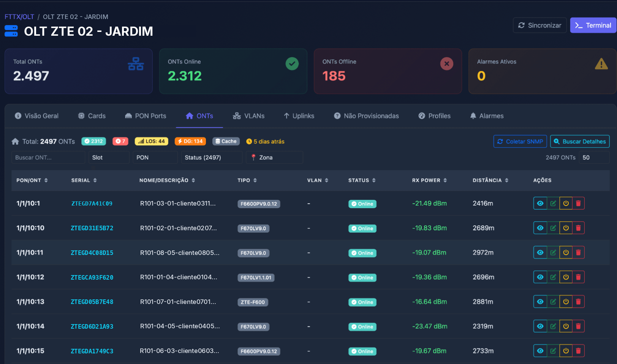Reboot ONT 1/1/10:15 using power icon
Image resolution: width=617 pixels, height=364 pixels.
(566, 351)
